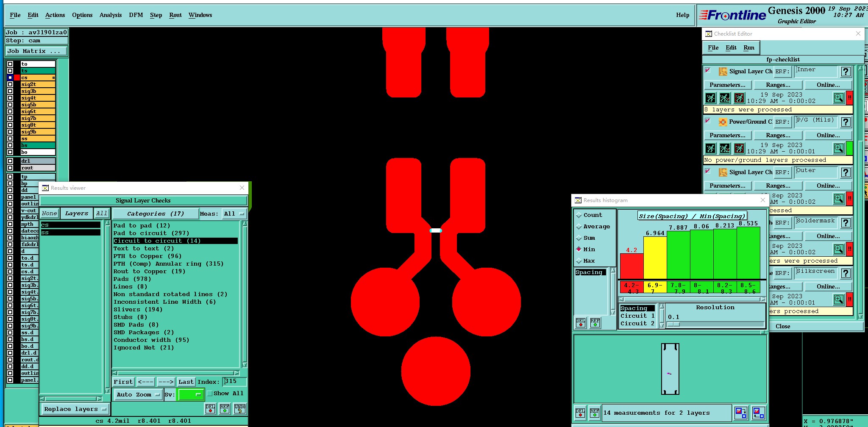Click second run icon under Inner Signal check
The width and height of the screenshot is (868, 427).
pos(725,98)
